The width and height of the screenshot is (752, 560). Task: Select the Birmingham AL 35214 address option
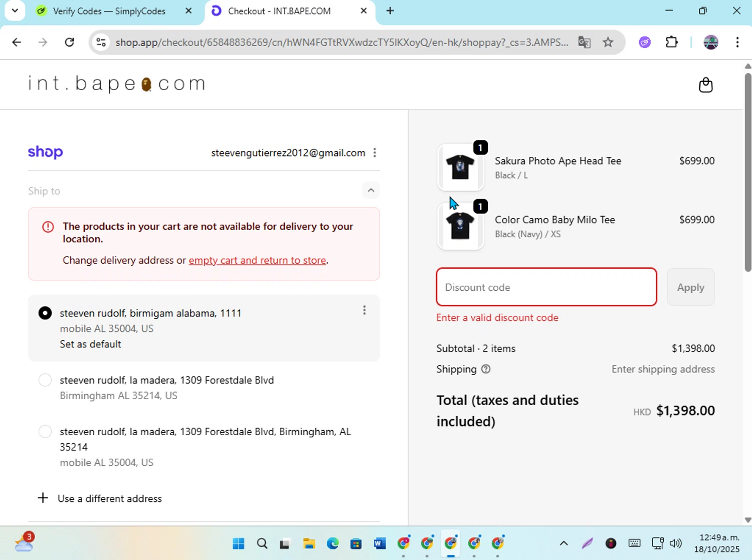(x=45, y=380)
